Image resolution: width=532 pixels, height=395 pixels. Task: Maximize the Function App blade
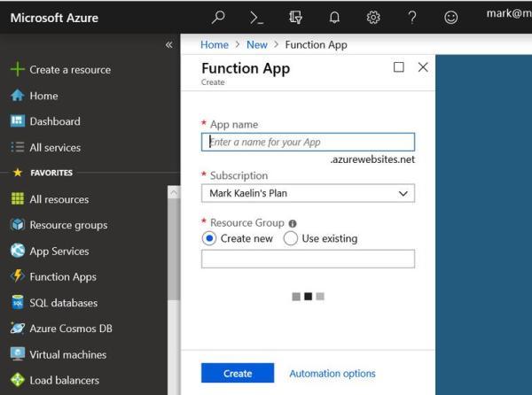[399, 67]
